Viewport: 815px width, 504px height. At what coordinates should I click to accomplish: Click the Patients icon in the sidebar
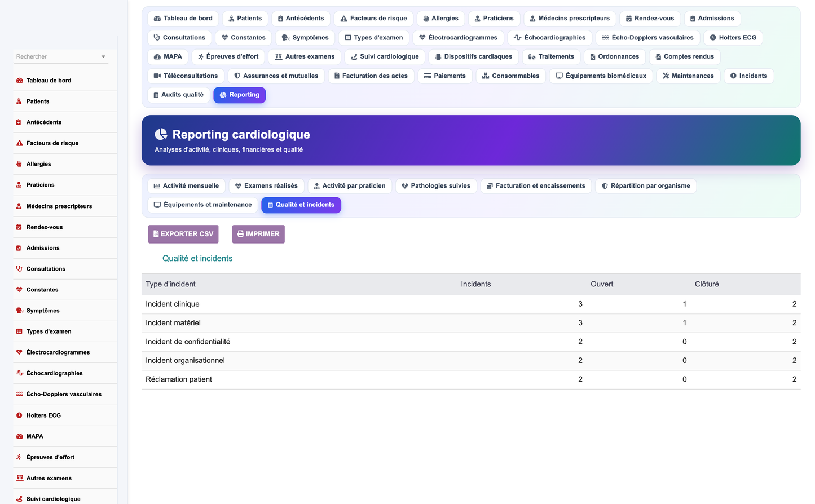tap(19, 101)
